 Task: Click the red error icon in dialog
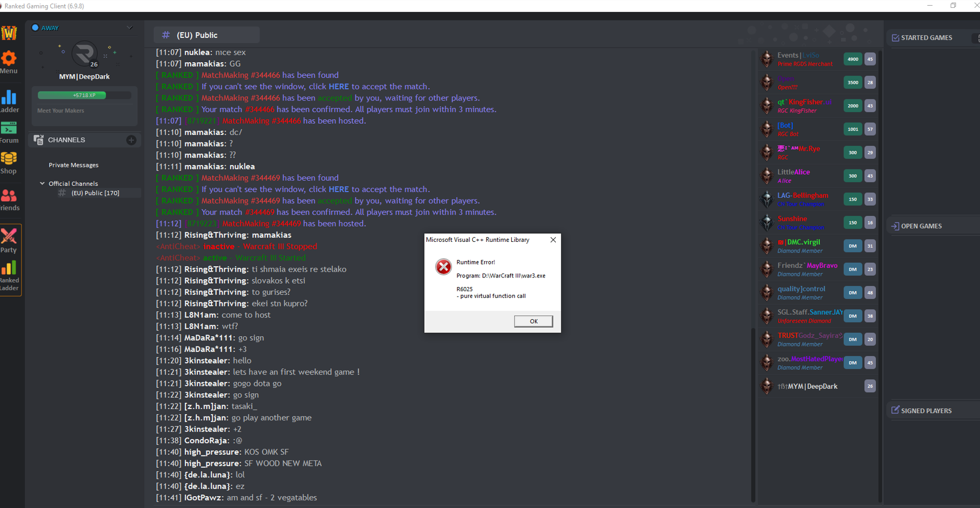443,267
